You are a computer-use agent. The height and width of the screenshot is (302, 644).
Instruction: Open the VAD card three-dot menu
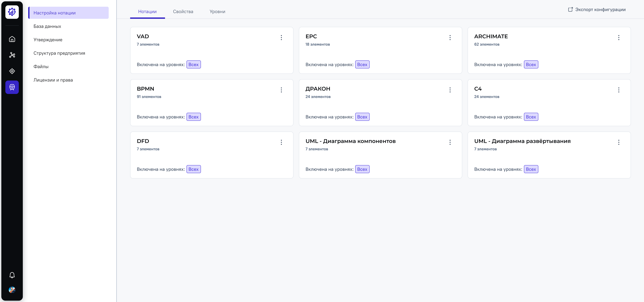281,38
